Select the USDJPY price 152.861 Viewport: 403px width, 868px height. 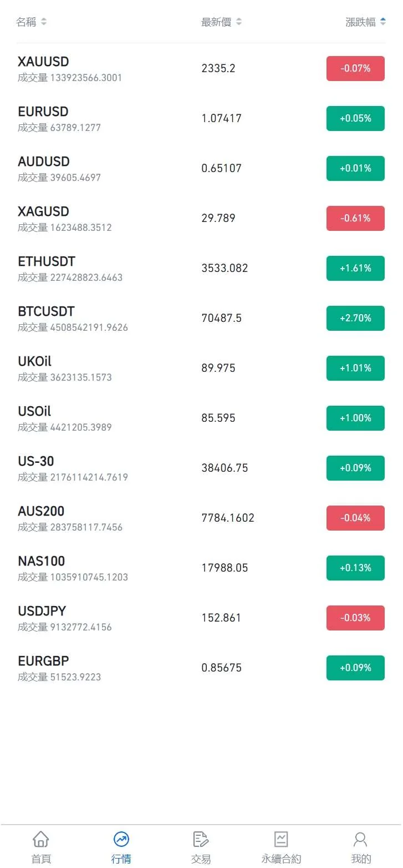click(x=221, y=618)
